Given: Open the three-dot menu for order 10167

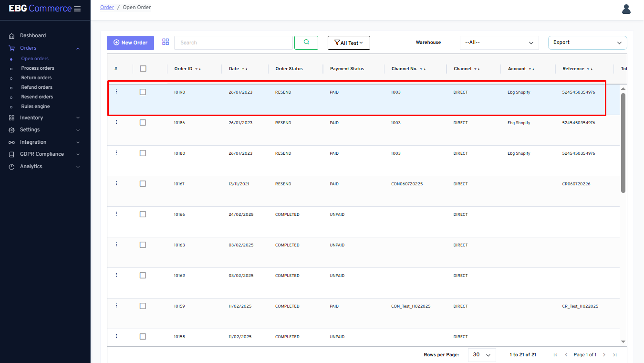Looking at the screenshot, I should tap(116, 183).
